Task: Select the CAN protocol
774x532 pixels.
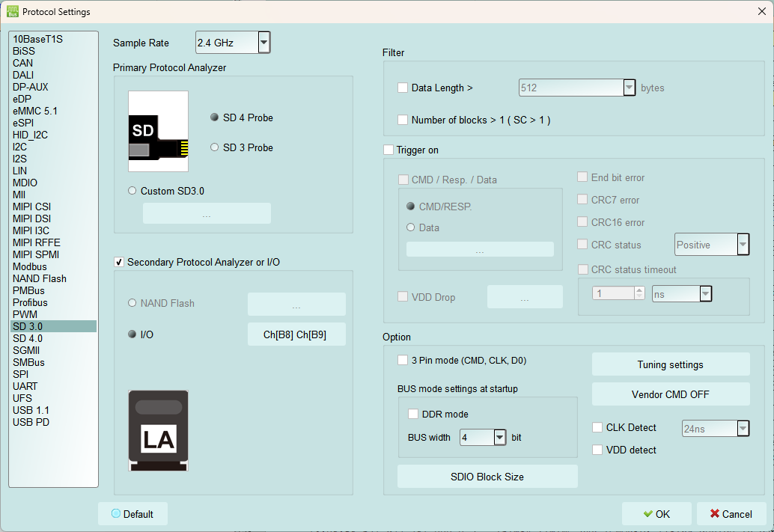Action: [x=53, y=63]
